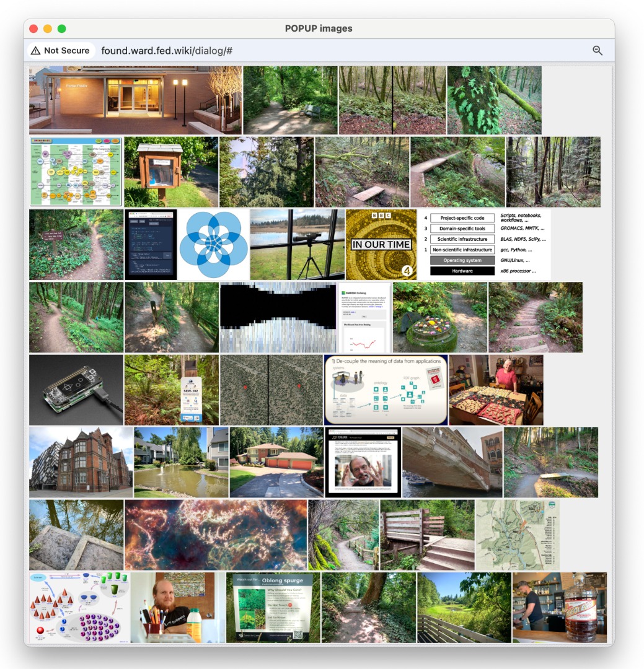Open the Oblong spurge warning sign photo
The height and width of the screenshot is (669, 644).
click(x=273, y=608)
